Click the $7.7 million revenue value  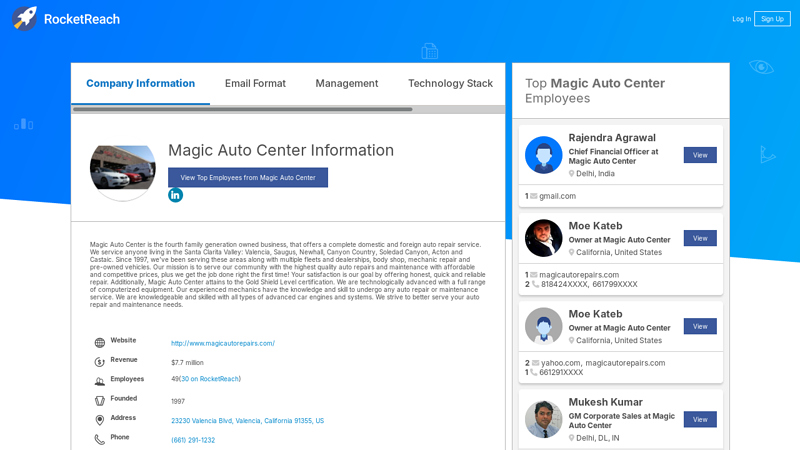(x=187, y=363)
